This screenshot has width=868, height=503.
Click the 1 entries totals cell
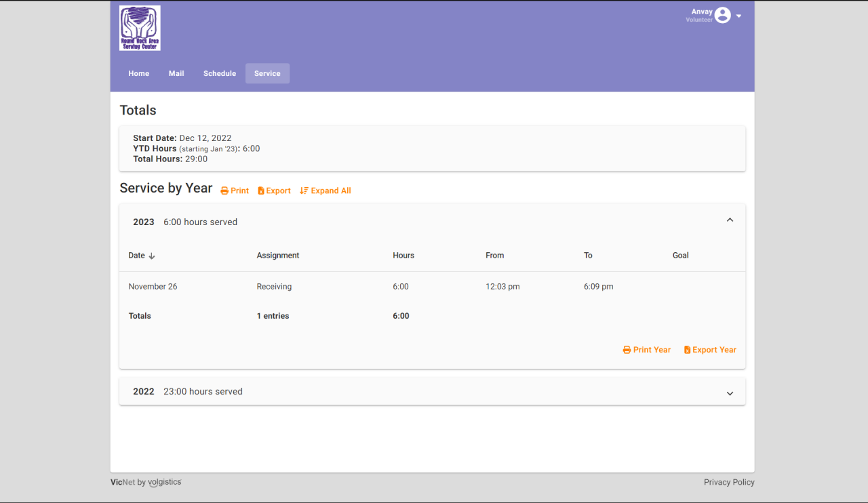pyautogui.click(x=273, y=316)
